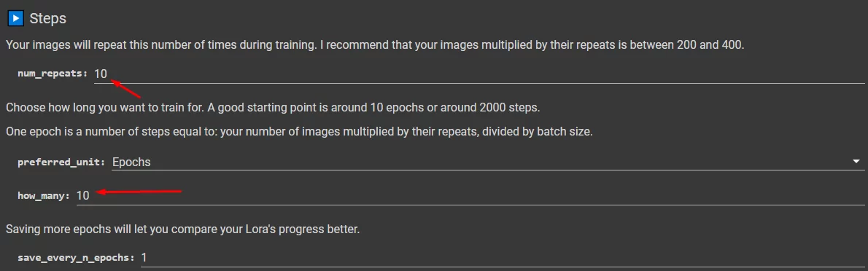868x271 pixels.
Task: Click the Steps section heading
Action: point(47,18)
